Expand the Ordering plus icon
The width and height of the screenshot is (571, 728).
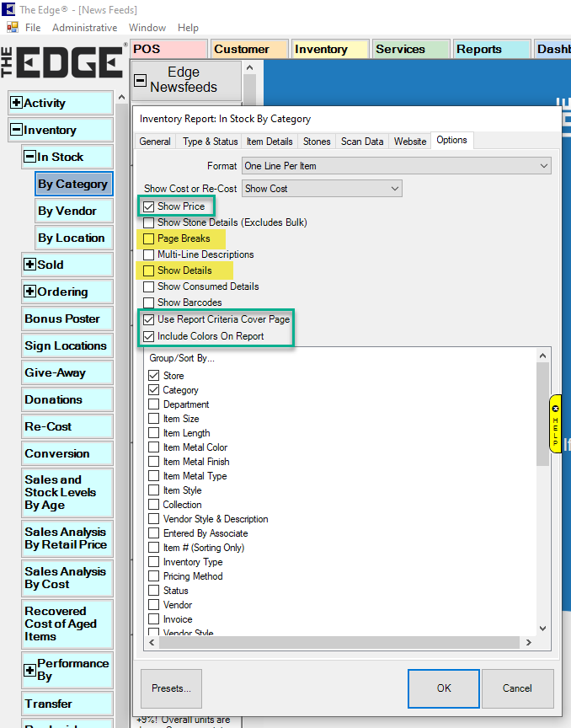pyautogui.click(x=29, y=292)
